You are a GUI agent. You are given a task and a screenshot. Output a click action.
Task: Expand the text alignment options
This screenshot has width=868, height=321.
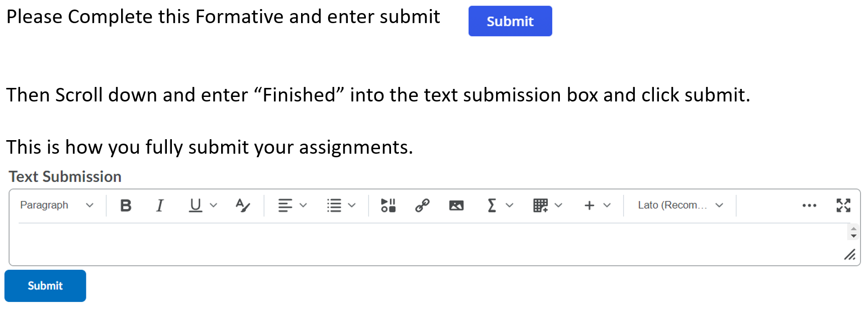(292, 205)
